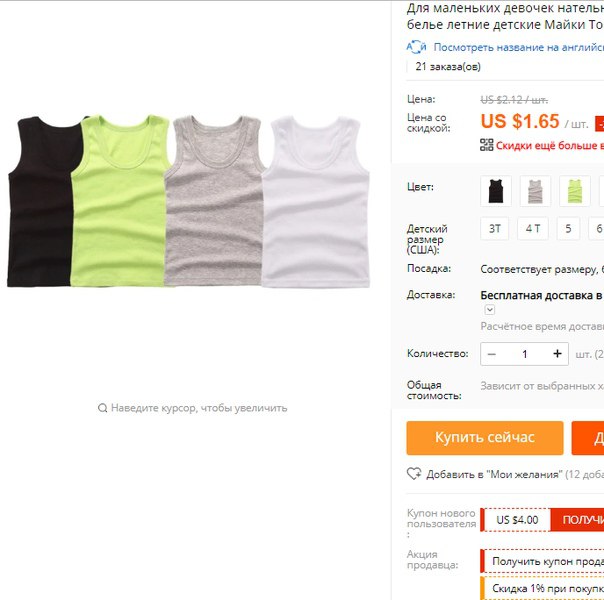604x600 pixels.
Task: Open the Посмотреть название на английском link
Action: coord(518,47)
